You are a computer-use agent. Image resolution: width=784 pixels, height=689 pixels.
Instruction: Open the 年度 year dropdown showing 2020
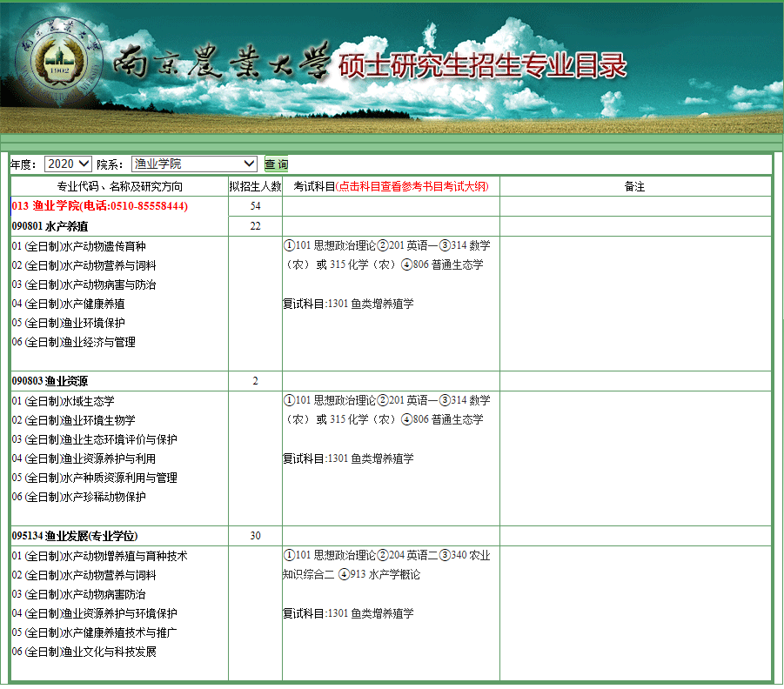[x=68, y=164]
